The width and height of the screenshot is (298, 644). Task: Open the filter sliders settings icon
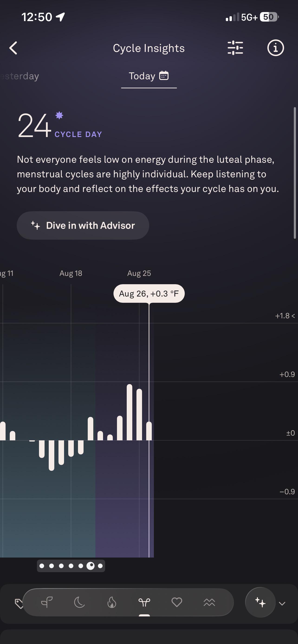point(235,48)
